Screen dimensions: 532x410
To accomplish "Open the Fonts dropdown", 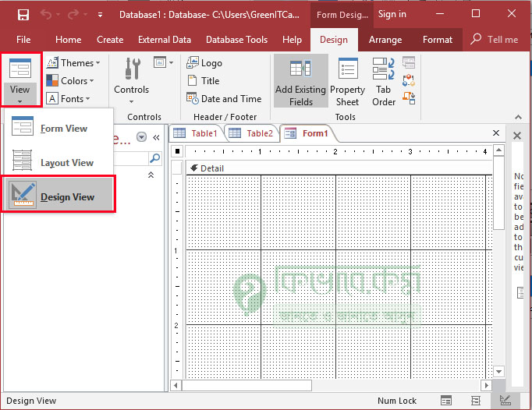I will coord(69,99).
